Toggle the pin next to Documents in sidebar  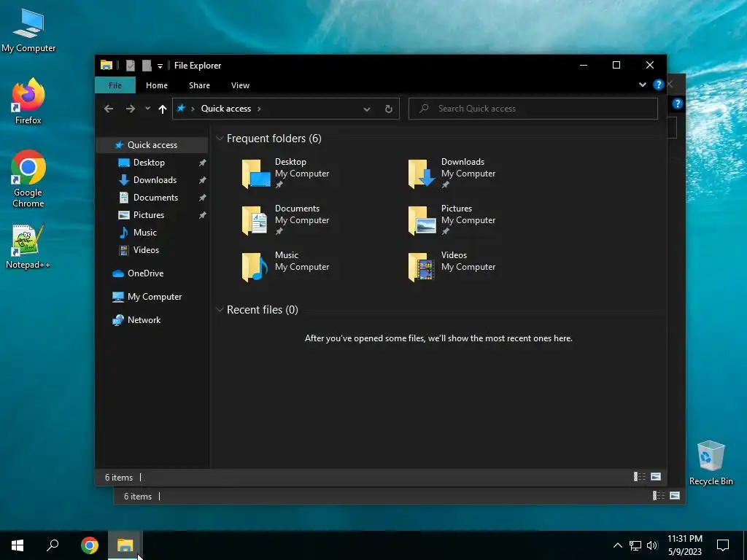tap(203, 198)
